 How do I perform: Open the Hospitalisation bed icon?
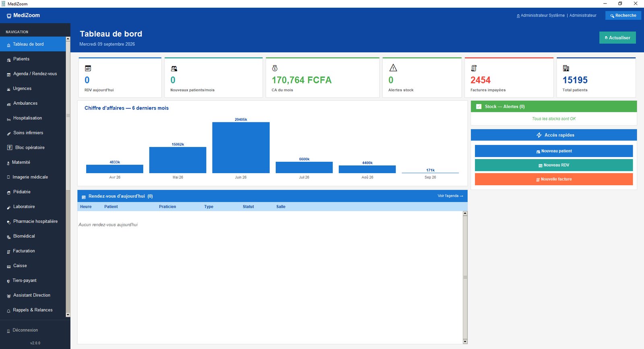(x=9, y=119)
